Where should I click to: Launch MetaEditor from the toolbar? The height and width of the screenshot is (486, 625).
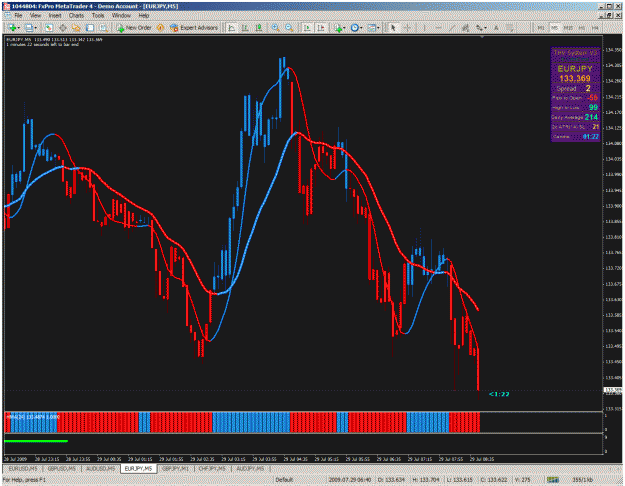[160, 28]
